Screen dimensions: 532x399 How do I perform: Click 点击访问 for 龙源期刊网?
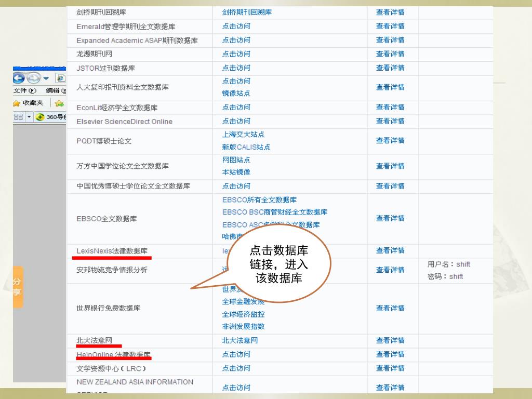(236, 54)
